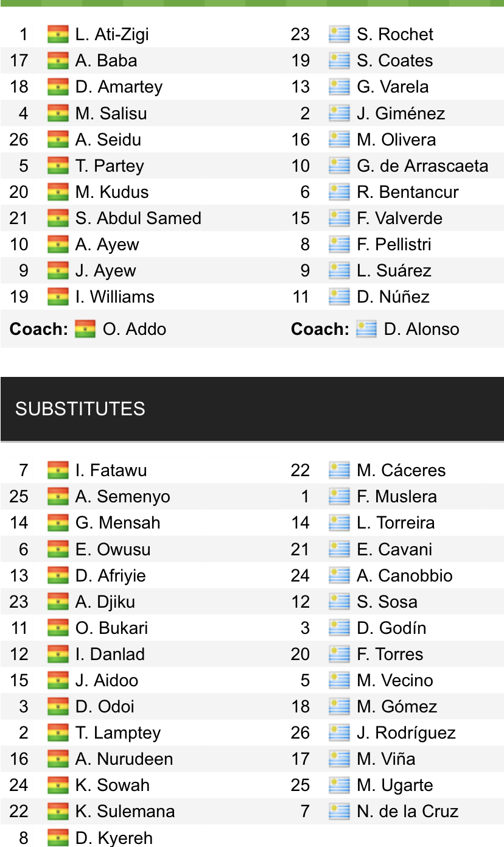The image size is (504, 847).
Task: Click Uruguay flag next to L. Suárez
Action: coord(339,270)
